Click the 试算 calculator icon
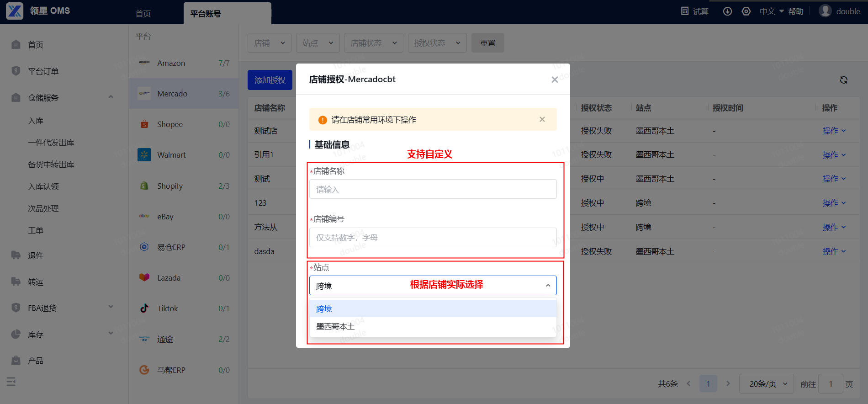The width and height of the screenshot is (868, 404). coord(685,11)
